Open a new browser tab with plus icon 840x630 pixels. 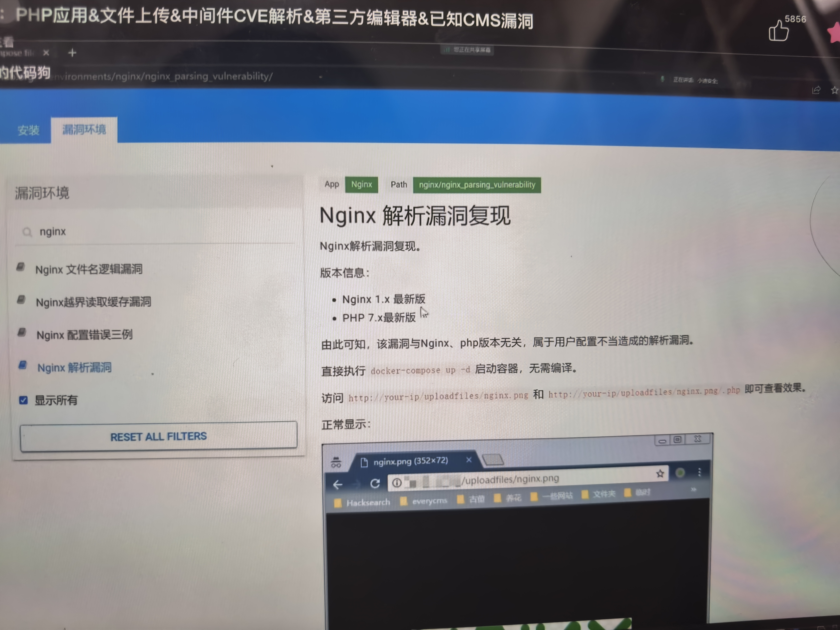tap(72, 53)
